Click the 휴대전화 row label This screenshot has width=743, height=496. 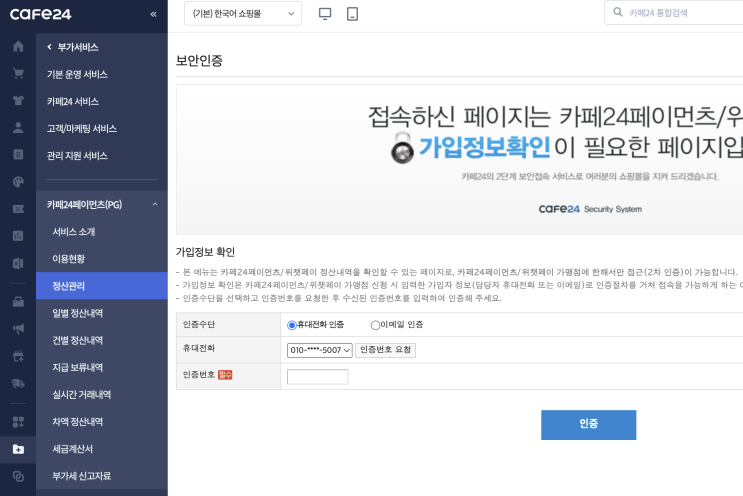click(199, 348)
